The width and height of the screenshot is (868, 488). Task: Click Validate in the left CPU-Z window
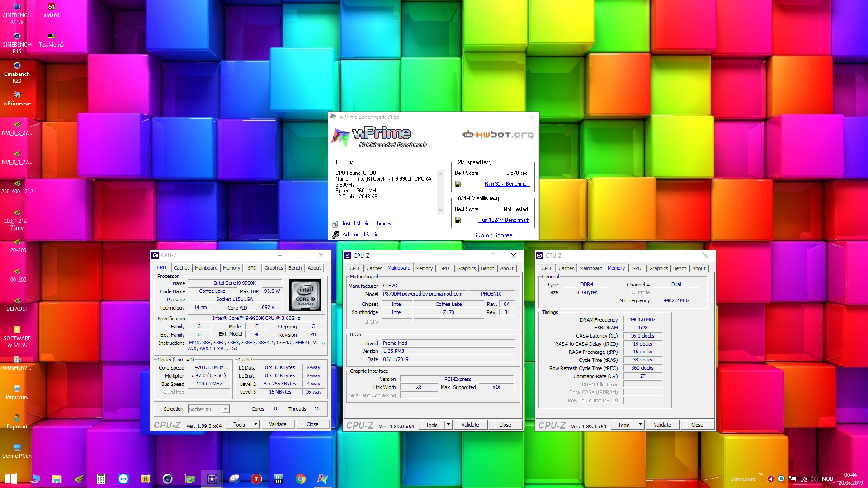point(278,424)
